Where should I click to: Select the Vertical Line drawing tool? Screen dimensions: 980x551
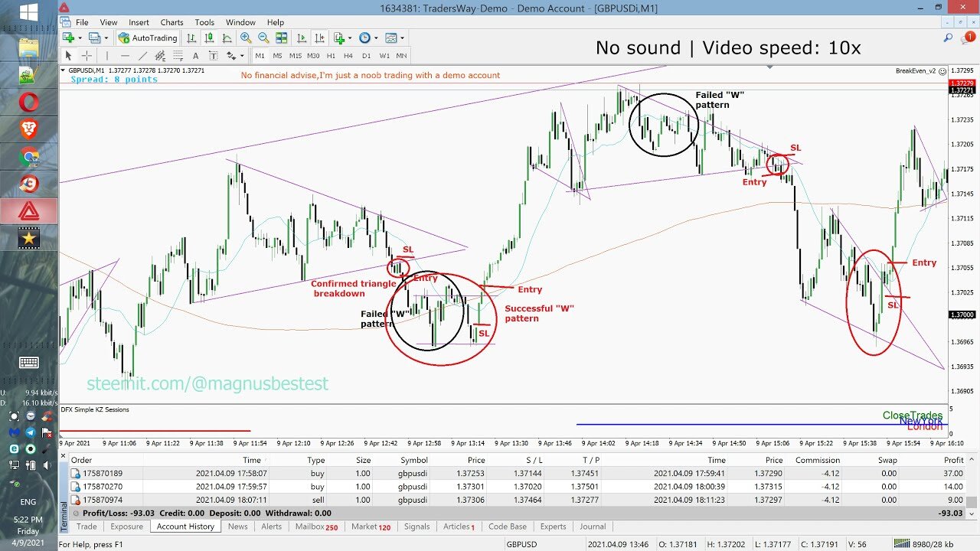[x=107, y=56]
